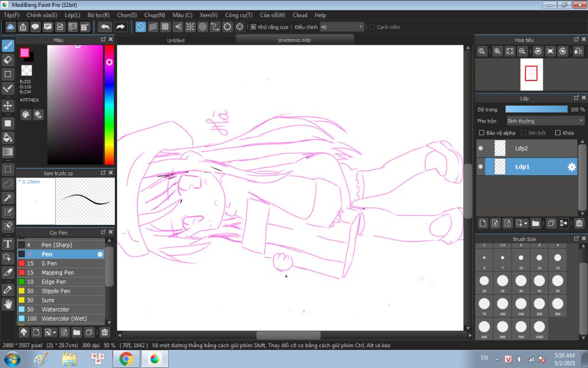Toggle the Khử răng cưa checkbox
This screenshot has width=588, height=368.
[x=254, y=27]
